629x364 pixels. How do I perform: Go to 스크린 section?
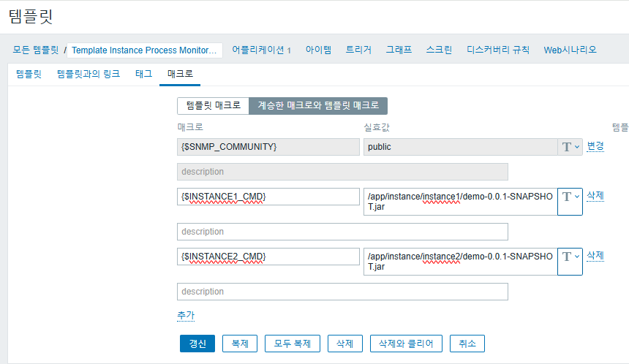tap(439, 50)
